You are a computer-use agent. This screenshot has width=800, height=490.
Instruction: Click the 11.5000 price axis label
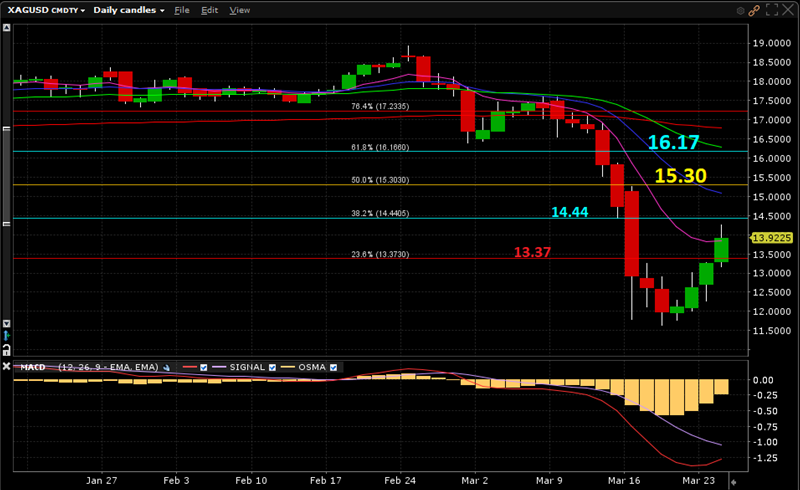pyautogui.click(x=772, y=331)
